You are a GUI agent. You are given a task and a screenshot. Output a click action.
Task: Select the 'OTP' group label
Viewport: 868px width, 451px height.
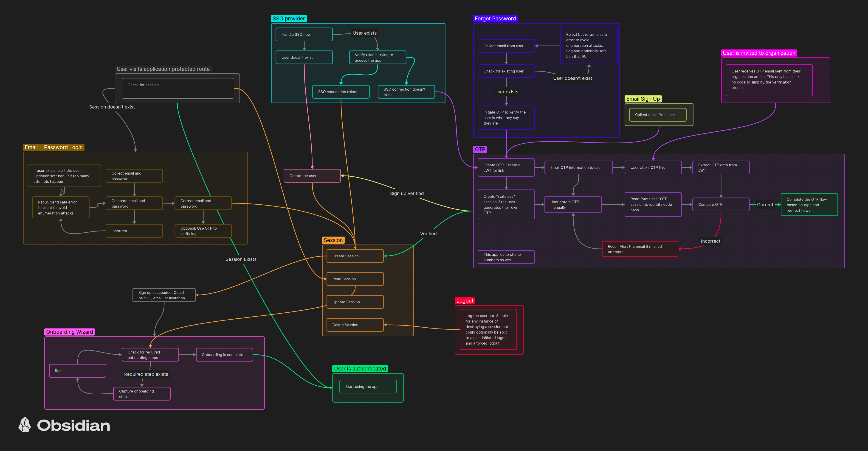click(x=480, y=149)
